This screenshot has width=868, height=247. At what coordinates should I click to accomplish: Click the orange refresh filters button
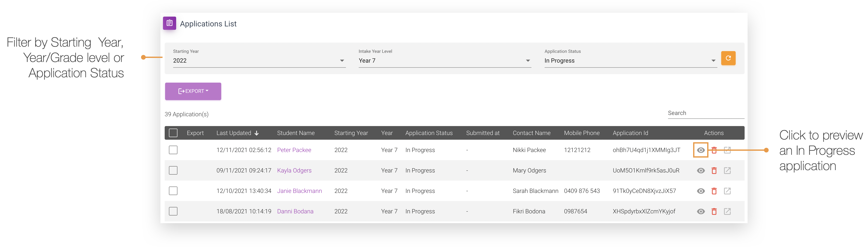tap(728, 58)
